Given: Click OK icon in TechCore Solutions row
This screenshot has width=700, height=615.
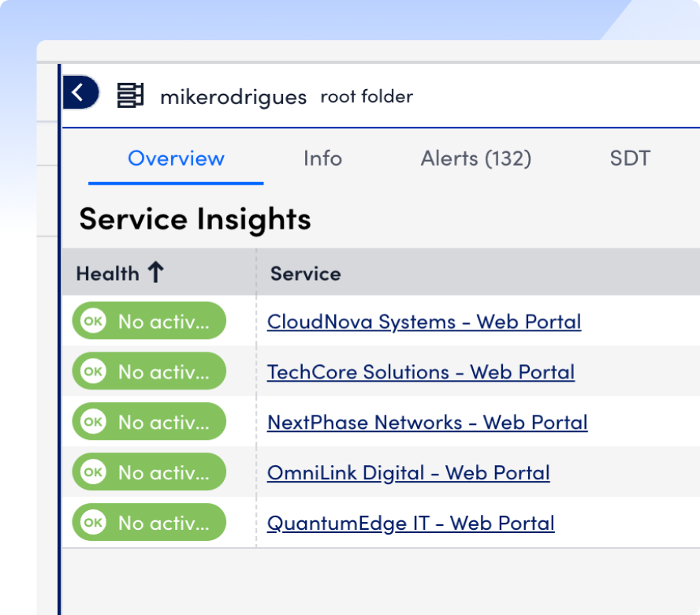Looking at the screenshot, I should point(93,372).
